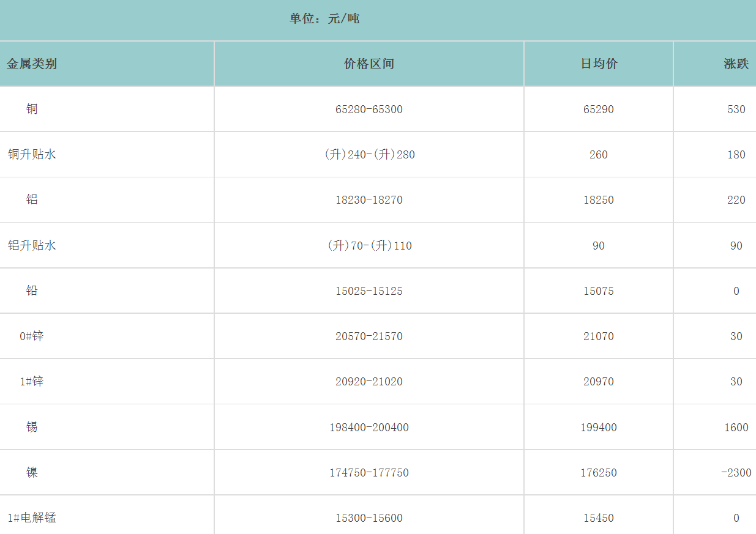The height and width of the screenshot is (534, 756).
Task: Select the 1#锌 price range 20920-21020
Action: click(x=369, y=382)
